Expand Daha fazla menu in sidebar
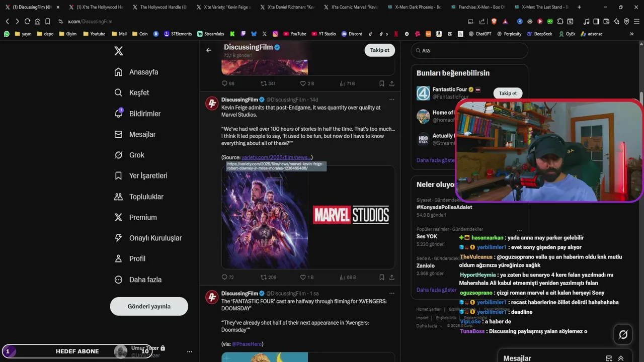 pos(138,280)
